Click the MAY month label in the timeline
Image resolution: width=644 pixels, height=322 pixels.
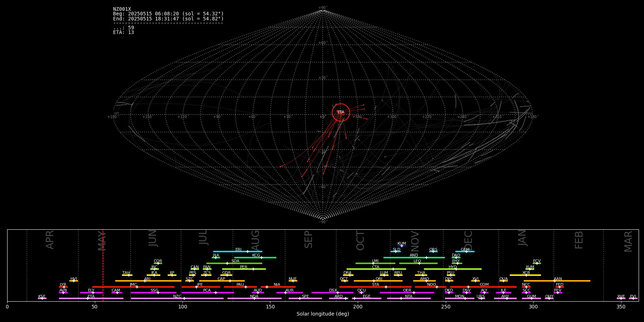(x=102, y=240)
